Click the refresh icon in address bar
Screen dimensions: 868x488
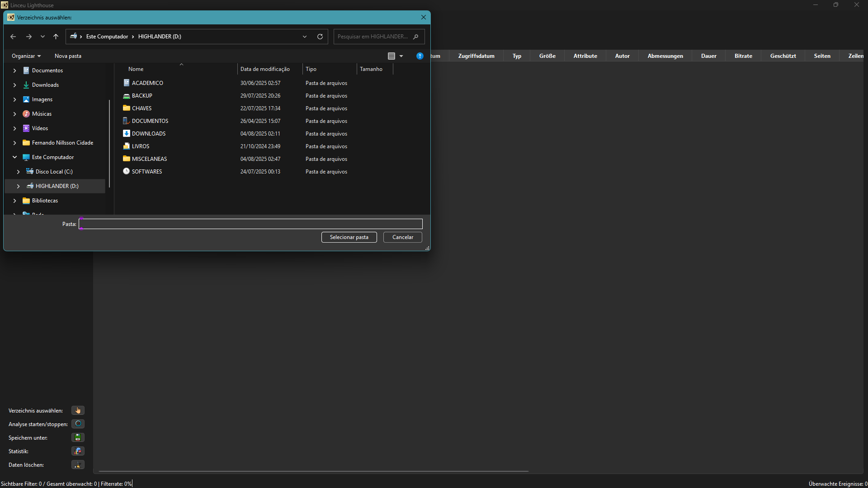pos(320,37)
